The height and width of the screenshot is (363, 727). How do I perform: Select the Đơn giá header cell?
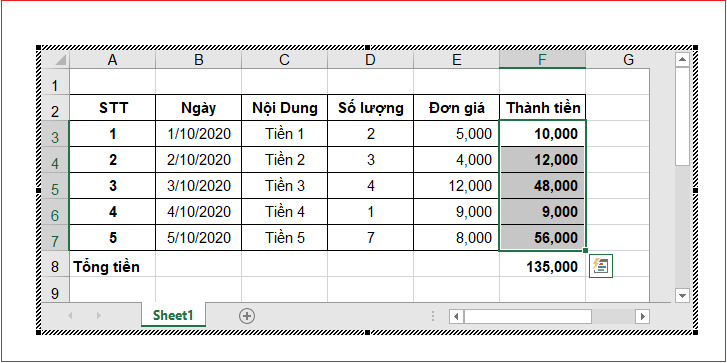[456, 108]
